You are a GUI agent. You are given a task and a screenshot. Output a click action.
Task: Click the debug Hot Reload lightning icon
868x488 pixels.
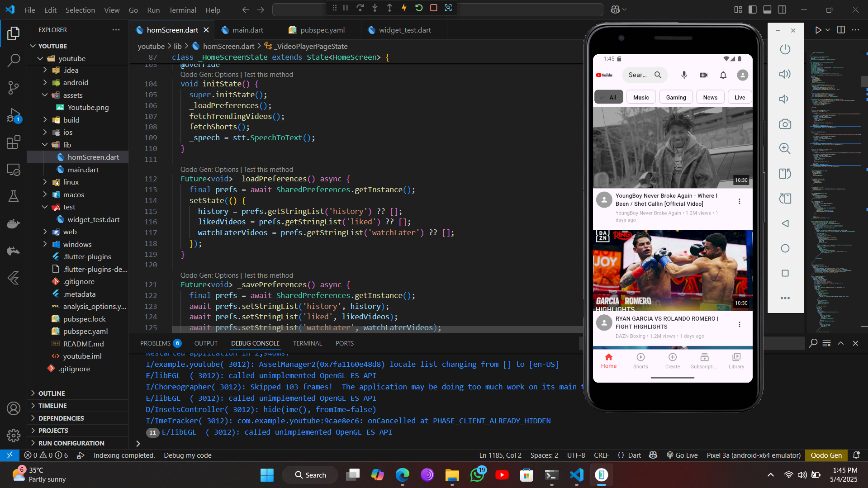click(404, 8)
